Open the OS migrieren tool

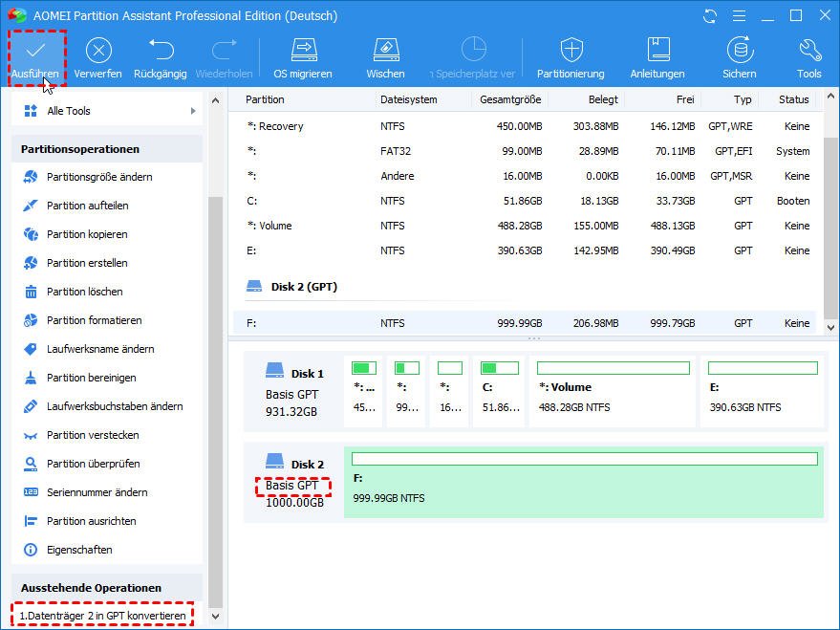click(303, 51)
